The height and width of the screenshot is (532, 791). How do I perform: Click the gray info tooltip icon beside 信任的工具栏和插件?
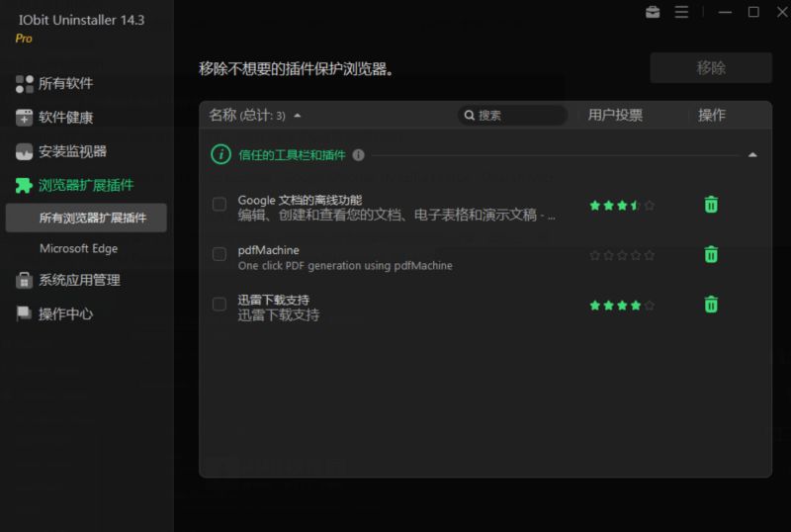pos(358,155)
